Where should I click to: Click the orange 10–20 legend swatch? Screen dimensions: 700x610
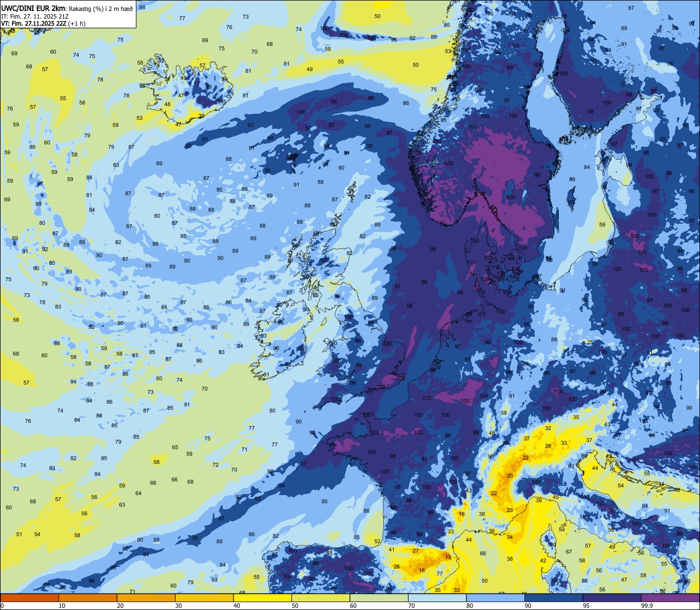pyautogui.click(x=87, y=598)
